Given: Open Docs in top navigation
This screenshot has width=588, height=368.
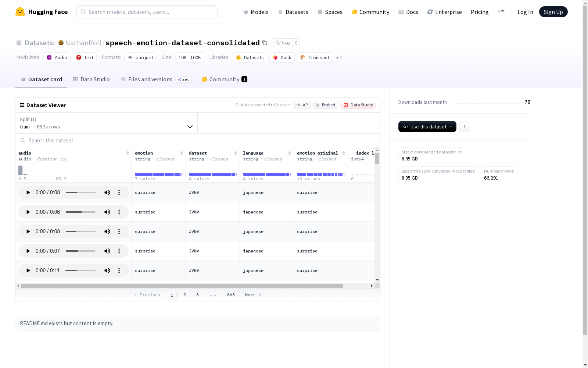Looking at the screenshot, I should pos(408,12).
